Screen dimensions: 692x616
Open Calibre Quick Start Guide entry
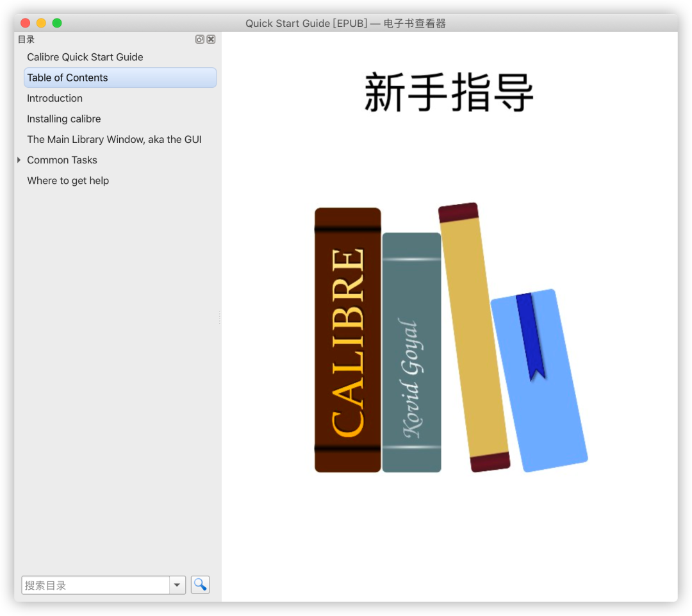click(x=85, y=57)
